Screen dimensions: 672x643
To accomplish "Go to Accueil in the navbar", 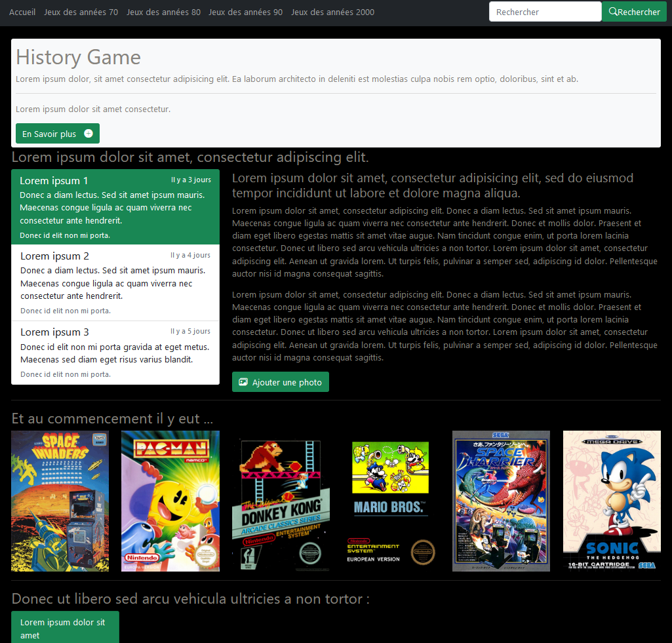I will [x=22, y=12].
